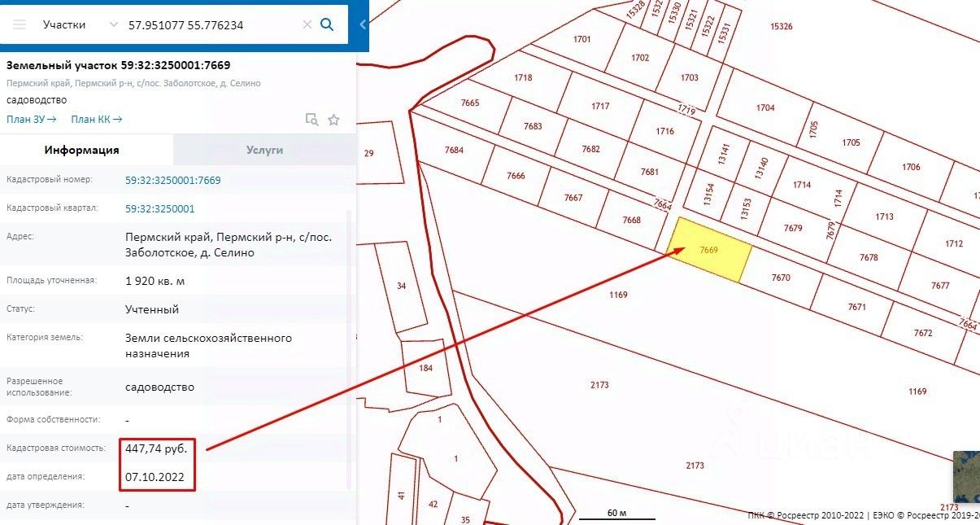The image size is (980, 525).
Task: Switch to the Услуги tab
Action: (264, 150)
